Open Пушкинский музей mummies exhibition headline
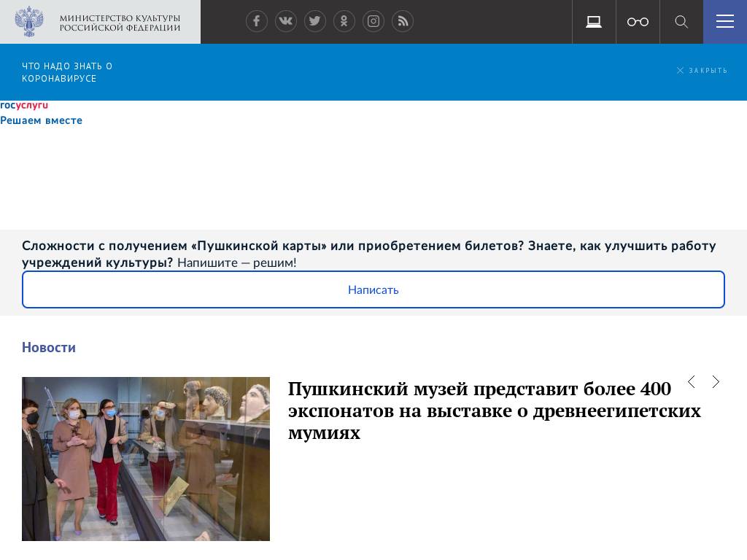This screenshot has height=560, width=747. (x=494, y=411)
